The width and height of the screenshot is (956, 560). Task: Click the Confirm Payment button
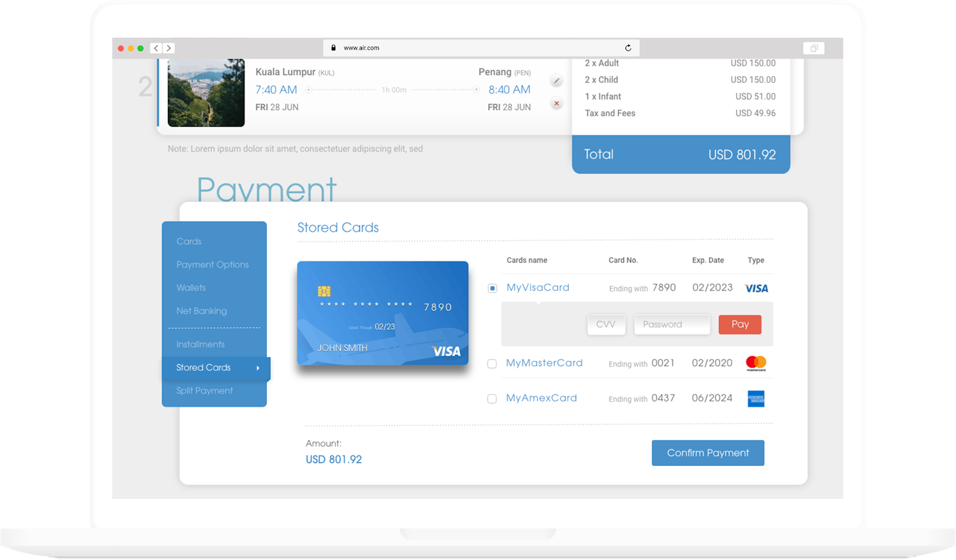pos(708,453)
